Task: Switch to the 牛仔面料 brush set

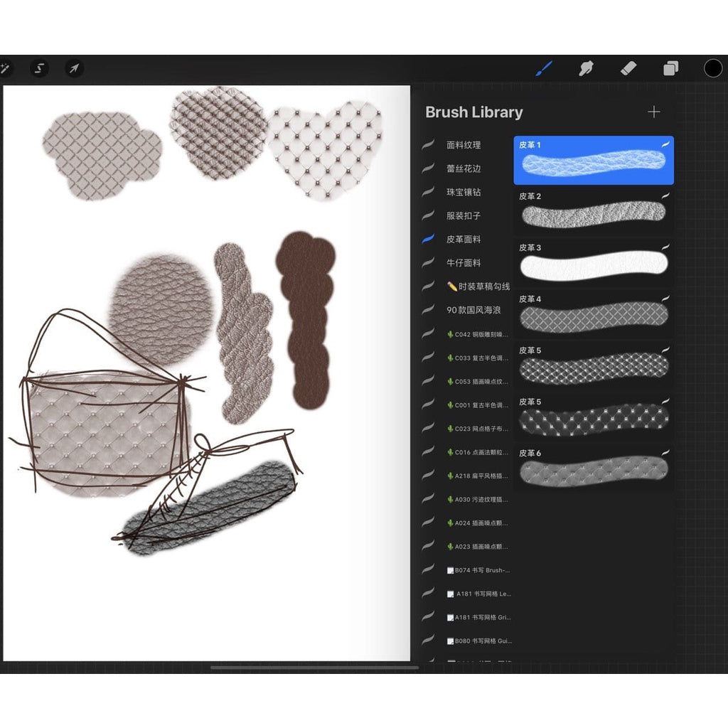Action: click(466, 263)
